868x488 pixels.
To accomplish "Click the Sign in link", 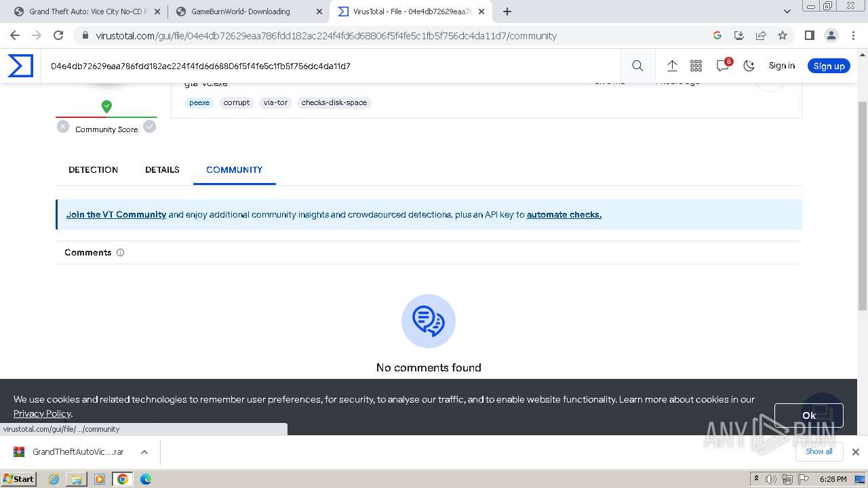I will [x=781, y=66].
